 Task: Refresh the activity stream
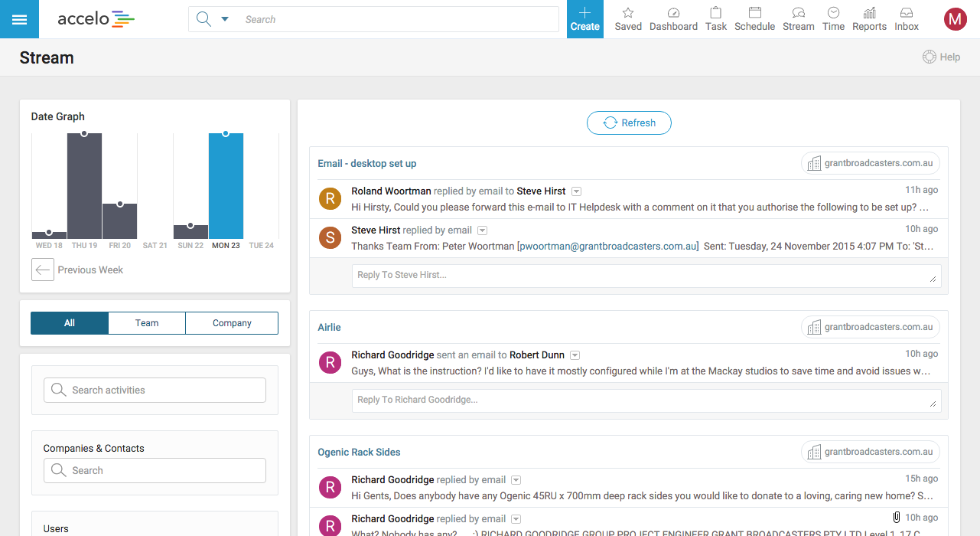tap(629, 123)
